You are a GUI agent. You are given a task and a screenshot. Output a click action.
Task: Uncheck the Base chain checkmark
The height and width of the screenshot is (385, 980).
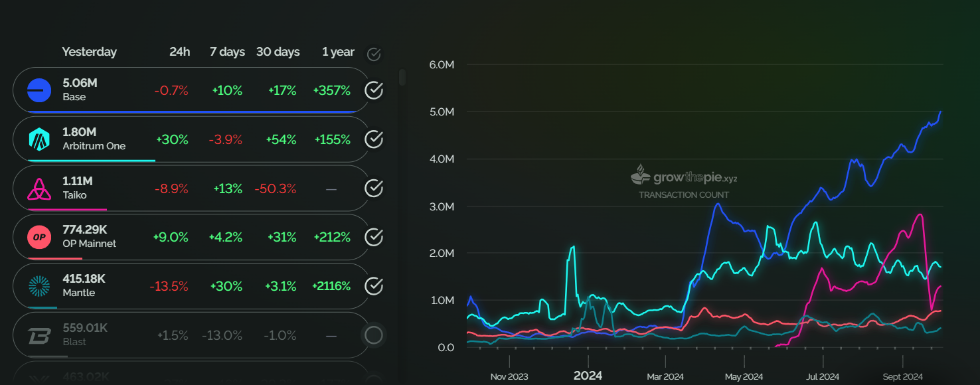(x=374, y=90)
